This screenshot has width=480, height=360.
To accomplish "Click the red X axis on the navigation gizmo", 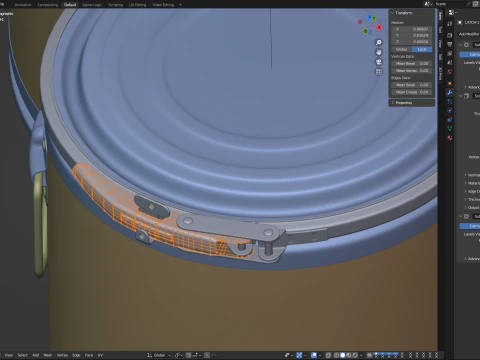I will click(379, 27).
